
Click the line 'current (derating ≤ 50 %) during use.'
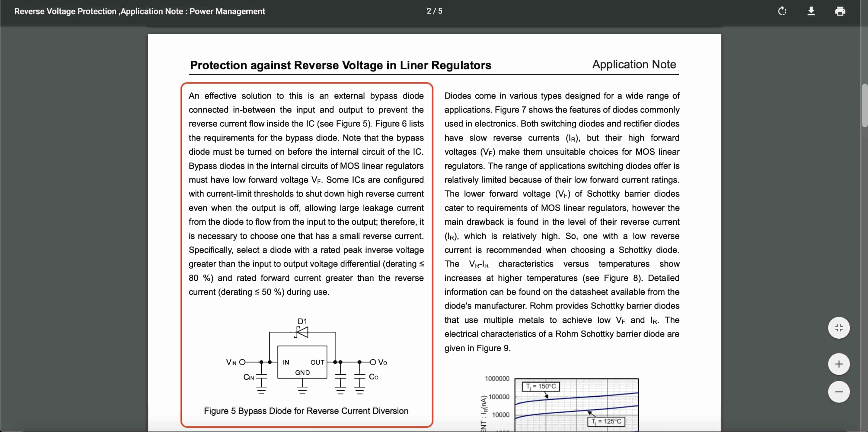pos(259,292)
